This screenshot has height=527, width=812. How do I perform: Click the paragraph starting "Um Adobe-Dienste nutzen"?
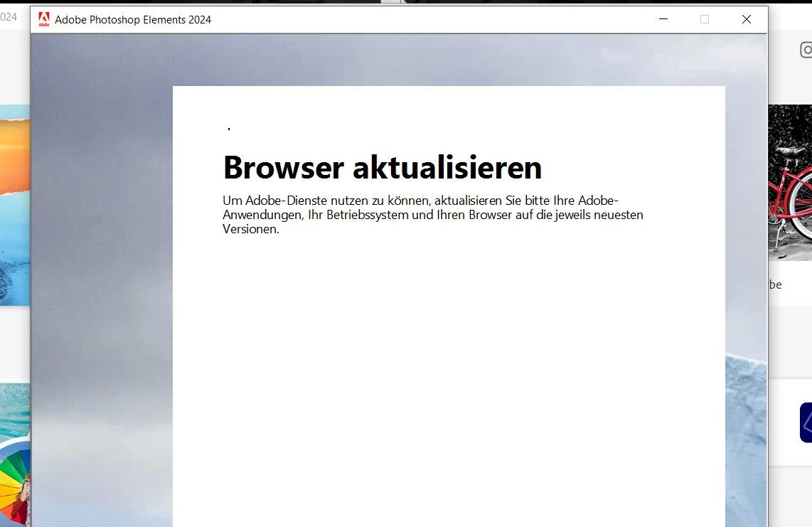coord(433,215)
